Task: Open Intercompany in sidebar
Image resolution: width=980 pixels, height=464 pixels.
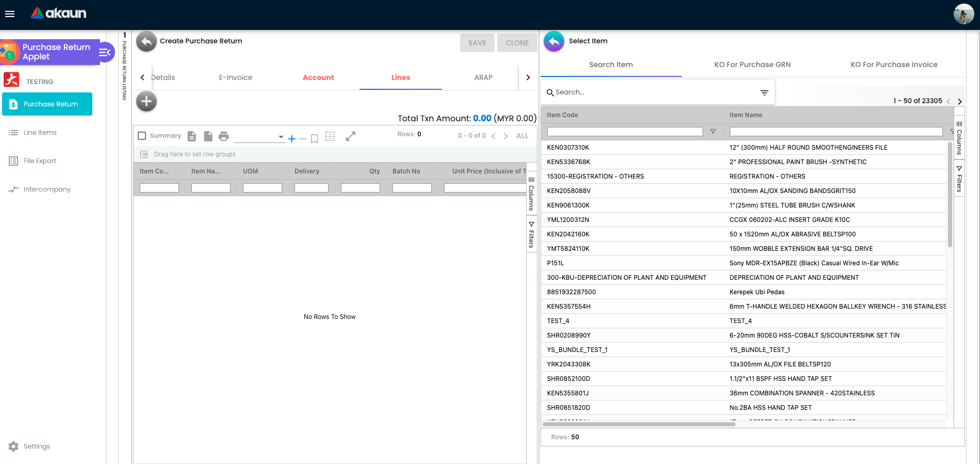Action: pyautogui.click(x=39, y=189)
